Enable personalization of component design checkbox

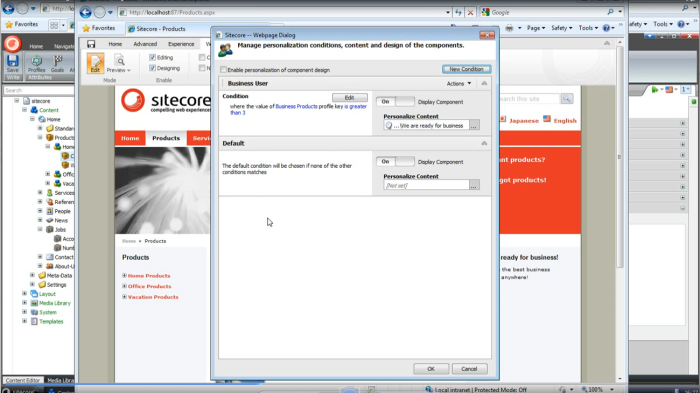[223, 70]
